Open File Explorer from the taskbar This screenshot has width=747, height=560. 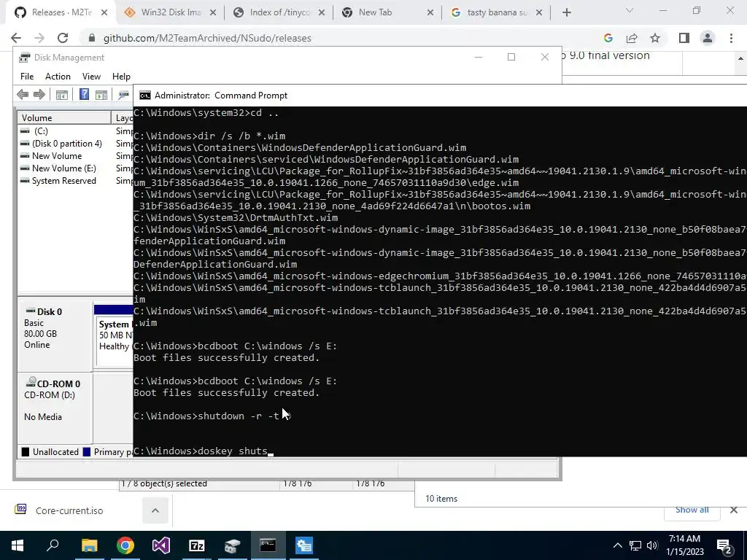pos(89,545)
